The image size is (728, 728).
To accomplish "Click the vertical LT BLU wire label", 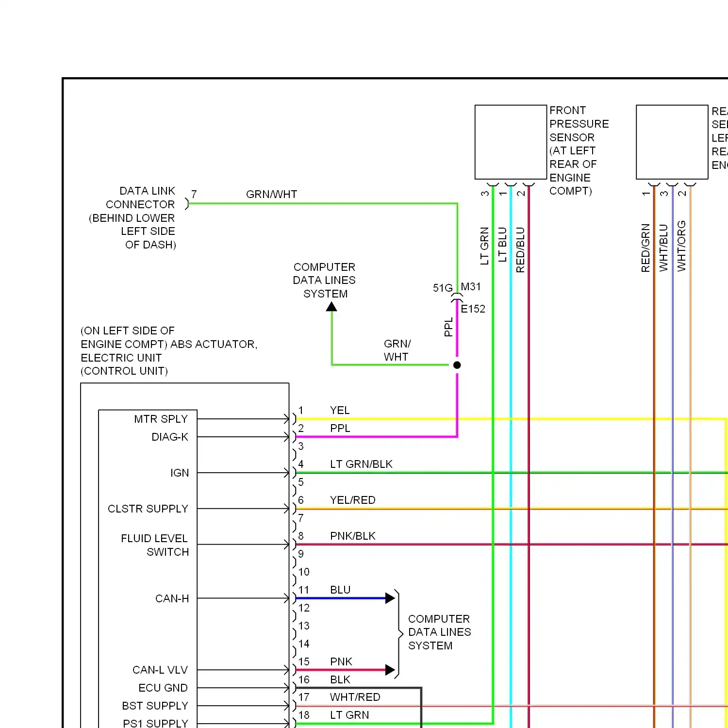I will pos(502,245).
